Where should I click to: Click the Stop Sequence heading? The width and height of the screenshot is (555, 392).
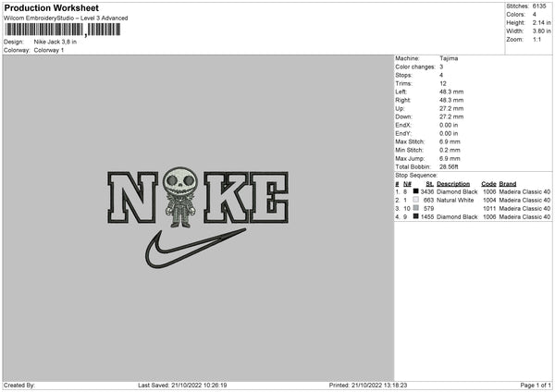coord(416,176)
